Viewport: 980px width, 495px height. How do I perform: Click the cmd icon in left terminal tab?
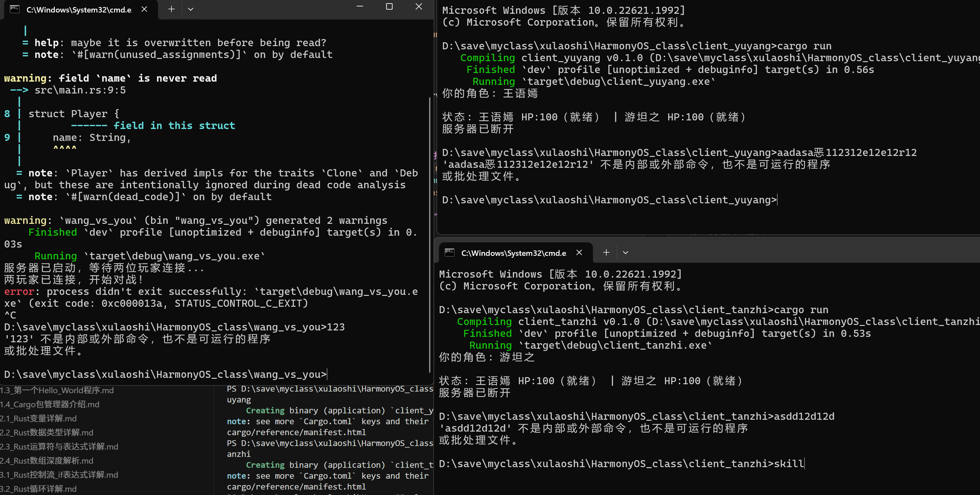point(14,9)
